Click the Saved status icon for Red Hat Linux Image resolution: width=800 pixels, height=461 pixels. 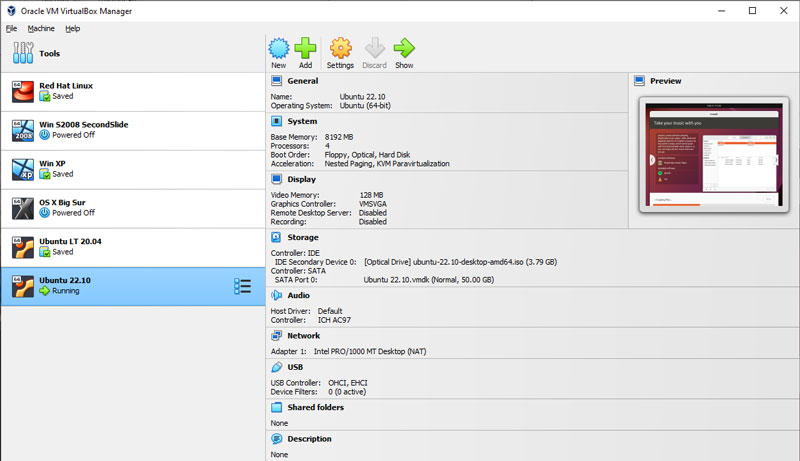[x=44, y=96]
